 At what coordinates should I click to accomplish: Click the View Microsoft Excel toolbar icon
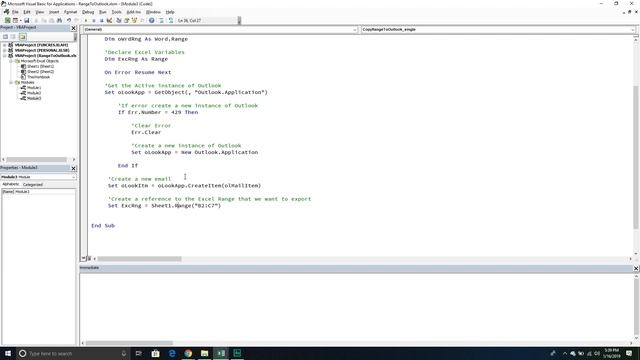click(7, 20)
